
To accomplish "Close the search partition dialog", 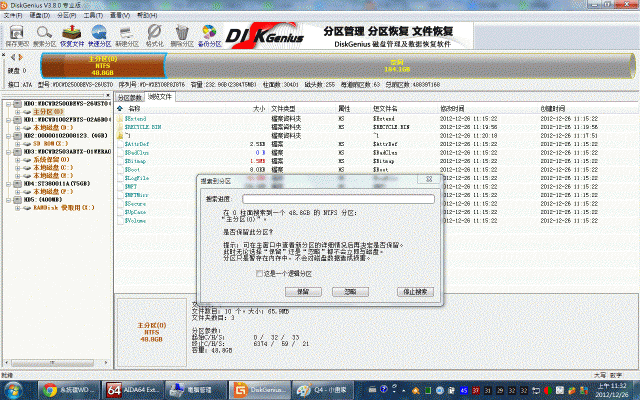I will coord(429,180).
